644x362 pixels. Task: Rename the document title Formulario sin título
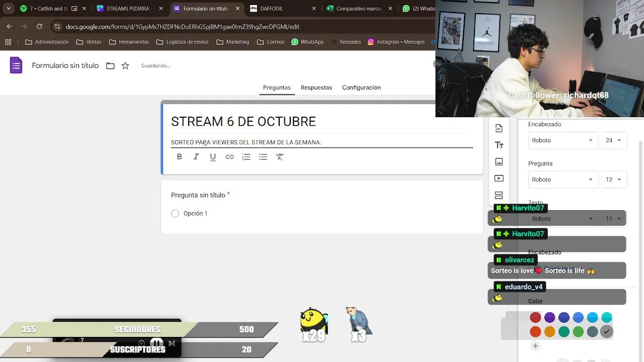tap(65, 66)
